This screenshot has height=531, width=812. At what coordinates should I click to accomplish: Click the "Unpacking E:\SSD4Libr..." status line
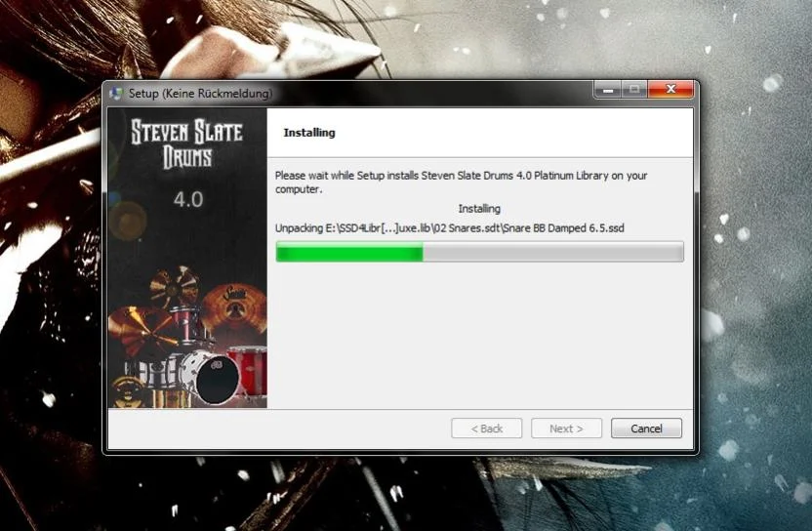[450, 228]
